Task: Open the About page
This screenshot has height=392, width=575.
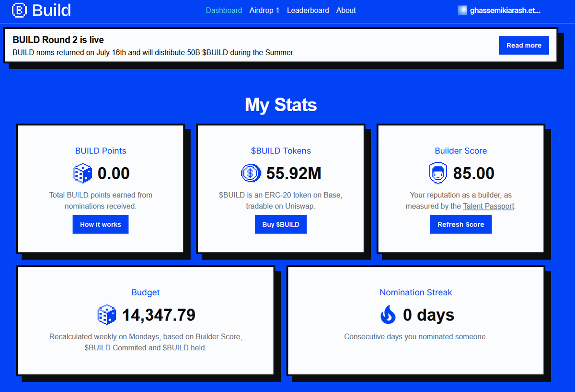Action: coord(346,10)
